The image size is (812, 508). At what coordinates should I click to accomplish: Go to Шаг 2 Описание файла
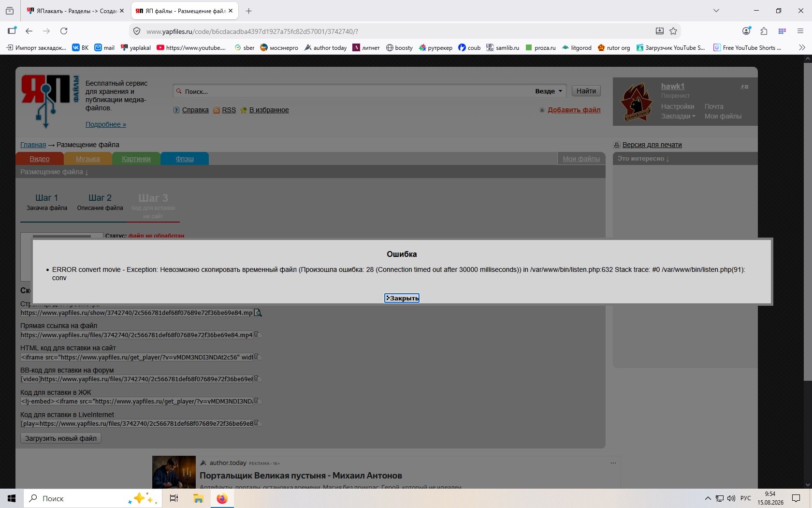tap(100, 202)
